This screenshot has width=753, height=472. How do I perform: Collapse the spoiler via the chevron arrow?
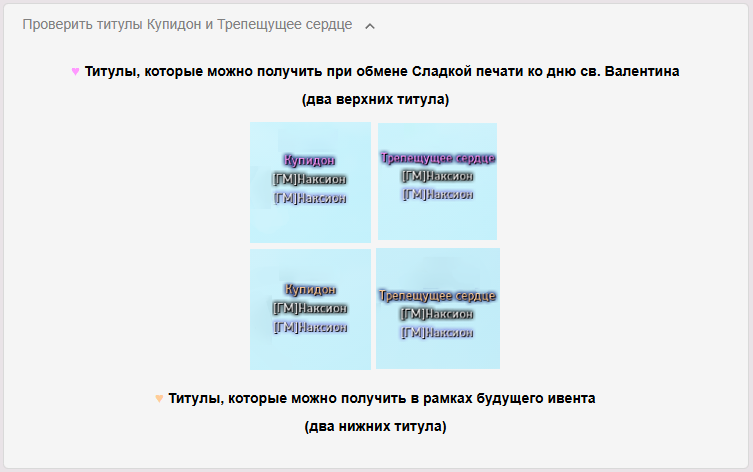click(x=369, y=26)
